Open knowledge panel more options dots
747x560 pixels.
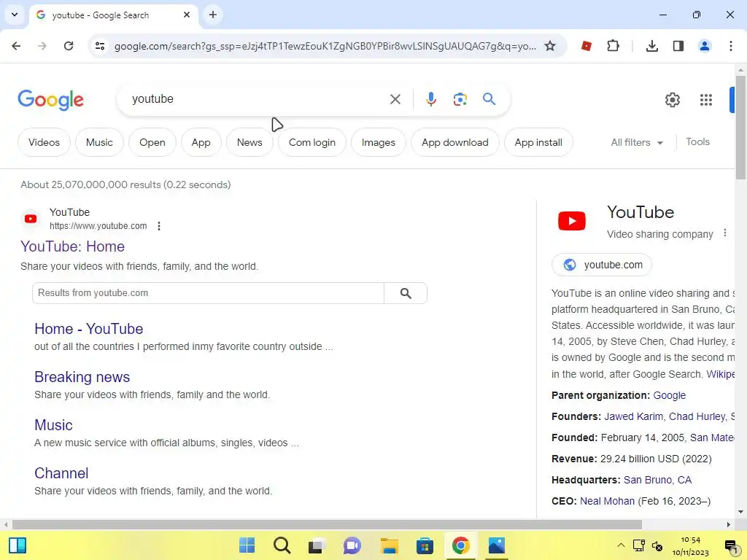[724, 233]
